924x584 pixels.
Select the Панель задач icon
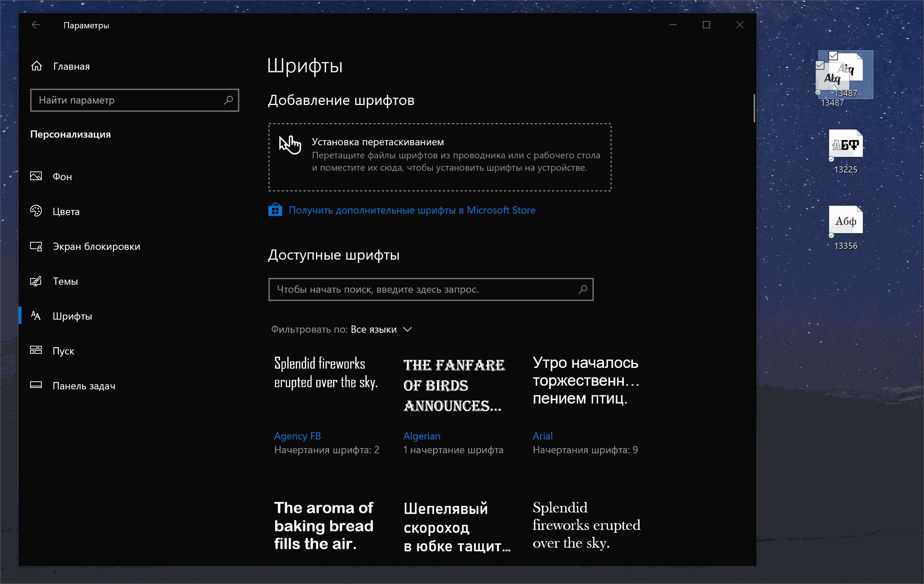[x=36, y=385]
